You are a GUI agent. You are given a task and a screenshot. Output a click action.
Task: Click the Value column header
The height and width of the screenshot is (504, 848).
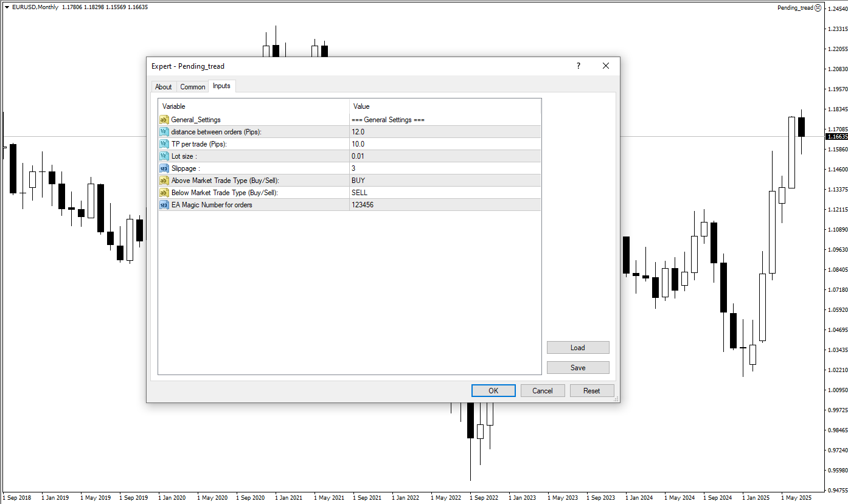click(445, 106)
